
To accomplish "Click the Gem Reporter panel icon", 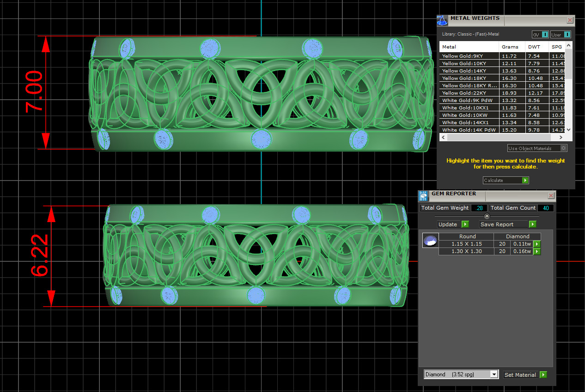I will (423, 196).
